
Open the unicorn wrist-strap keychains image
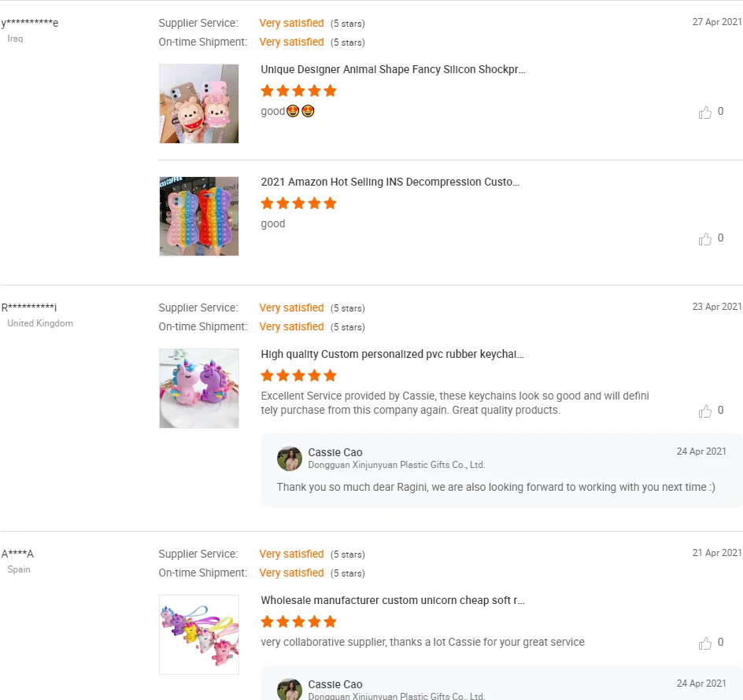[199, 635]
